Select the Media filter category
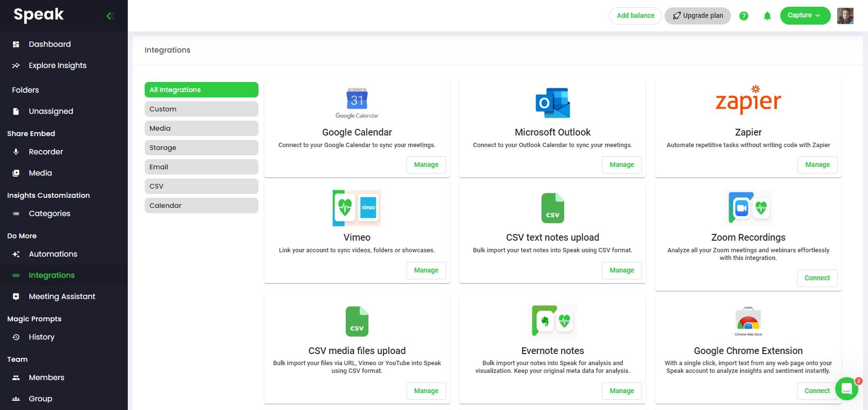Viewport: 868px width, 410px height. pyautogui.click(x=202, y=128)
